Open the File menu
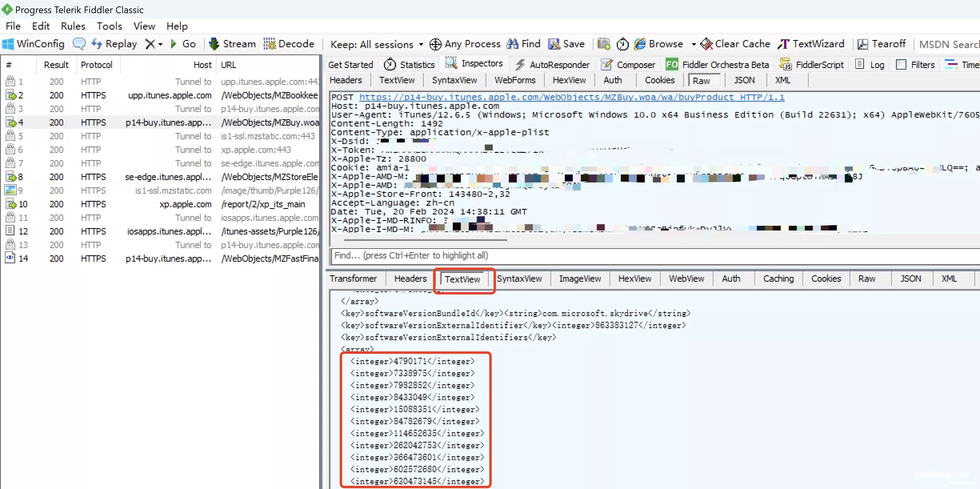Viewport: 980px width, 489px height. point(13,26)
